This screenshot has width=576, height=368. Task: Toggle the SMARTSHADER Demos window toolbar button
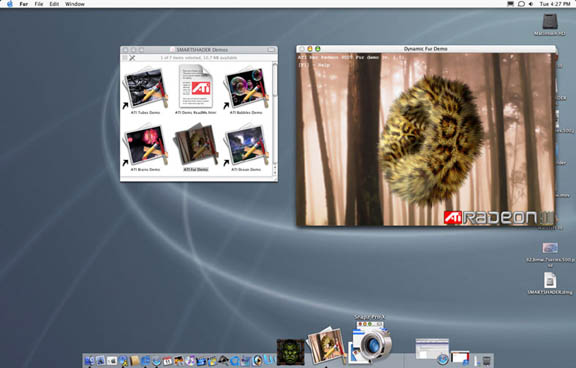271,50
